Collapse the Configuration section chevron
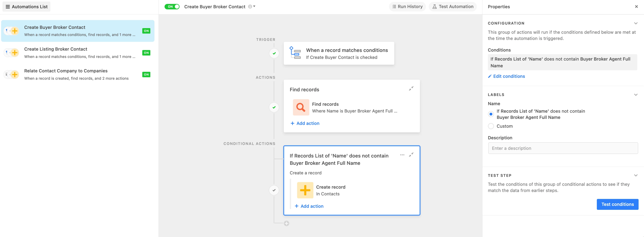The image size is (644, 237). tap(636, 23)
